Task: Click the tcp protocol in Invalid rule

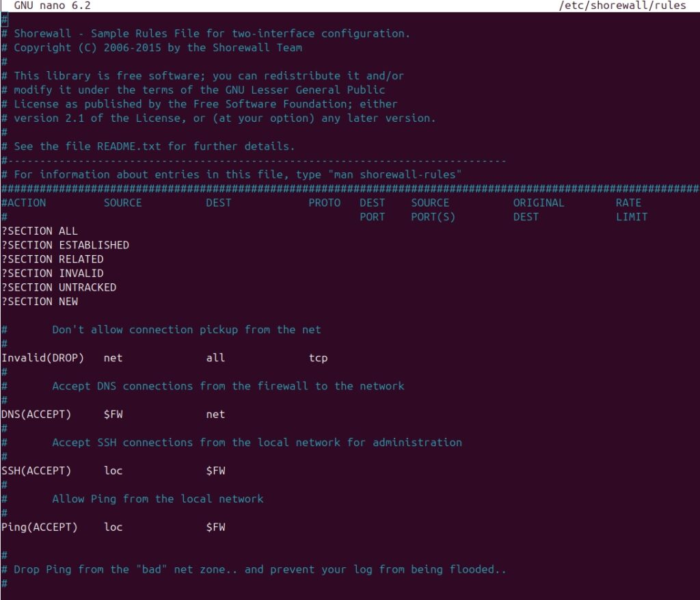Action: 318,358
